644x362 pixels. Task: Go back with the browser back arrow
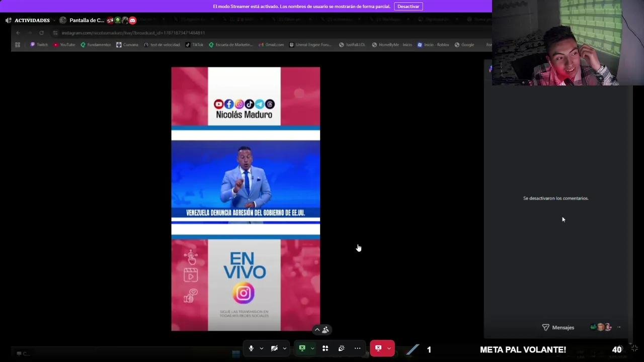point(18,33)
